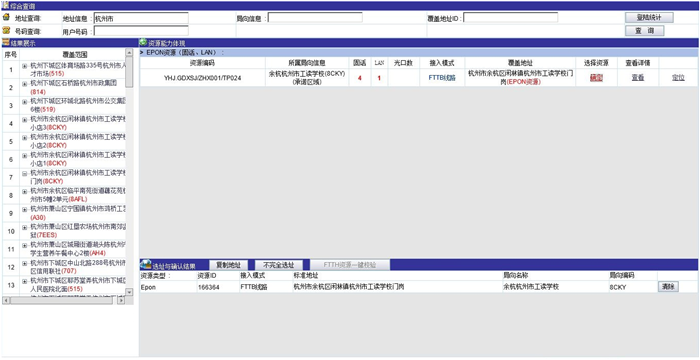Expand row 8 临平南苑街道 tree node

point(25,191)
